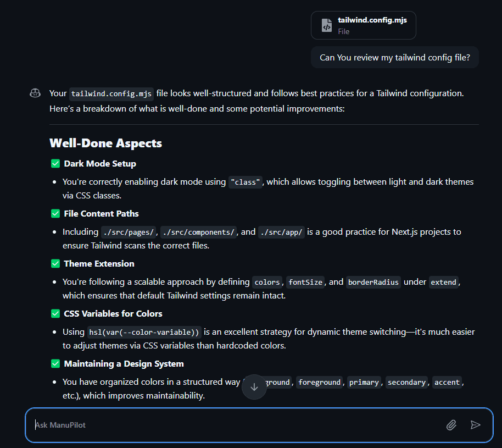Click the "class" inline code snippet
This screenshot has width=502, height=448.
coord(246,182)
